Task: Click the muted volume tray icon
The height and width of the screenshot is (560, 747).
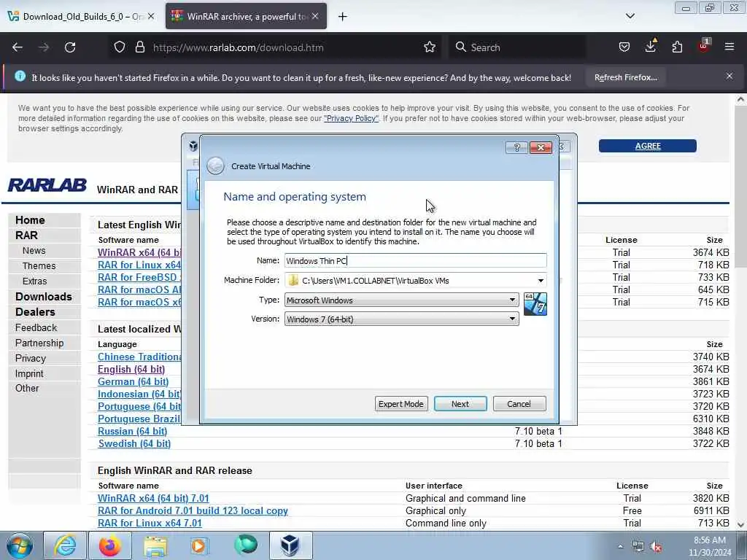Action: (x=656, y=547)
